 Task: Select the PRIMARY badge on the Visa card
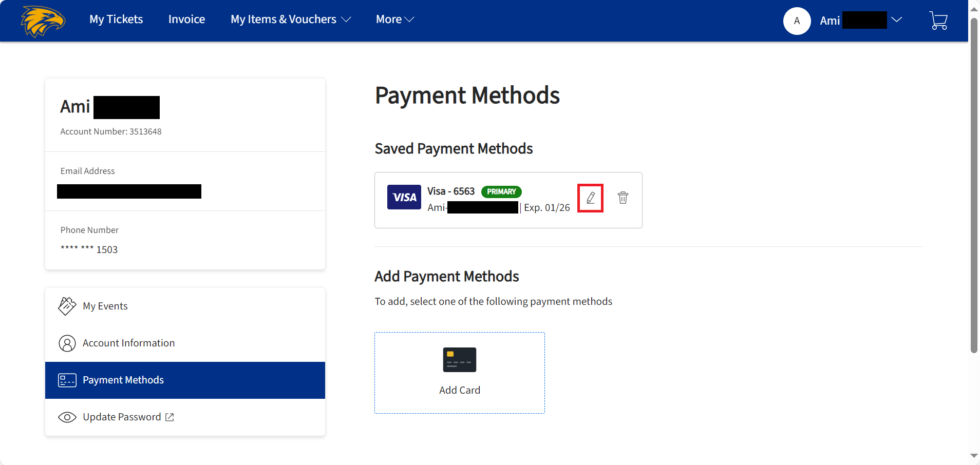click(501, 191)
